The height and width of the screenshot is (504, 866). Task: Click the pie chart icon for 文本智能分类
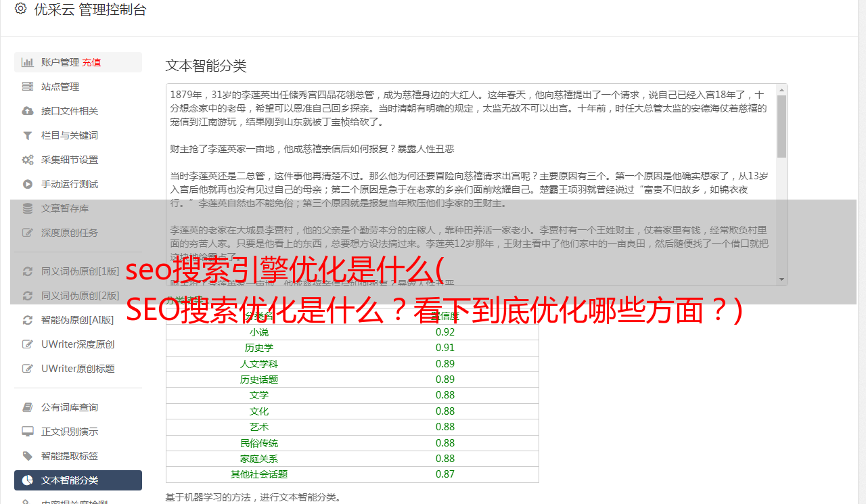click(x=28, y=480)
